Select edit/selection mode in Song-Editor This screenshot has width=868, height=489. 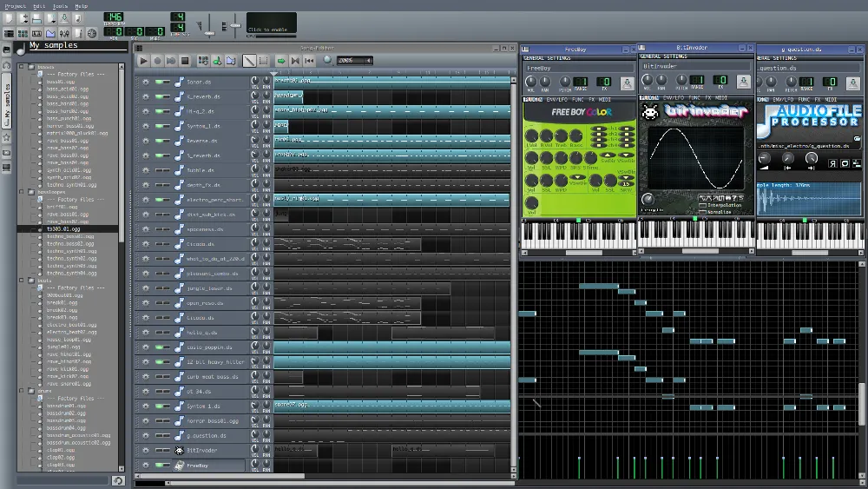[x=263, y=61]
